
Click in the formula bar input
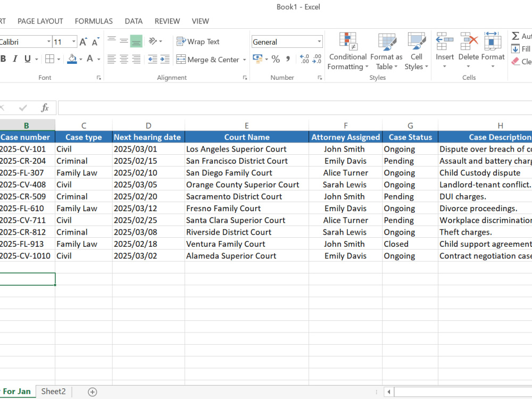click(295, 108)
